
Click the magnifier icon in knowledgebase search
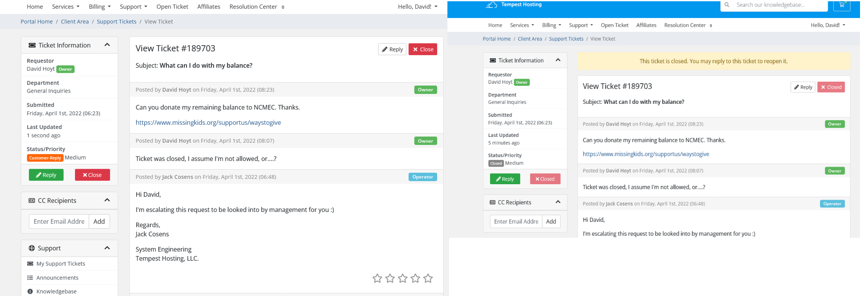coord(727,5)
